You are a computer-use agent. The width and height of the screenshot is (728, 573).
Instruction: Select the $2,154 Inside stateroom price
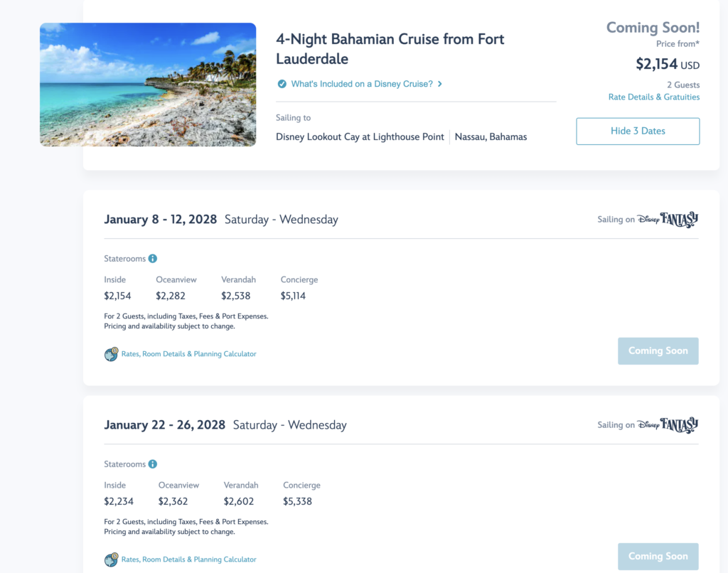pos(117,296)
